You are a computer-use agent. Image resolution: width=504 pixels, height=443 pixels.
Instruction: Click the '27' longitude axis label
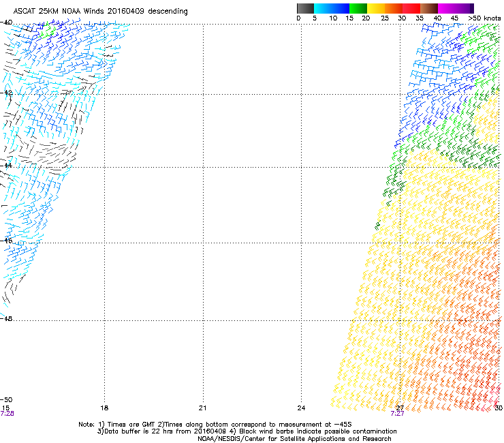coord(400,408)
